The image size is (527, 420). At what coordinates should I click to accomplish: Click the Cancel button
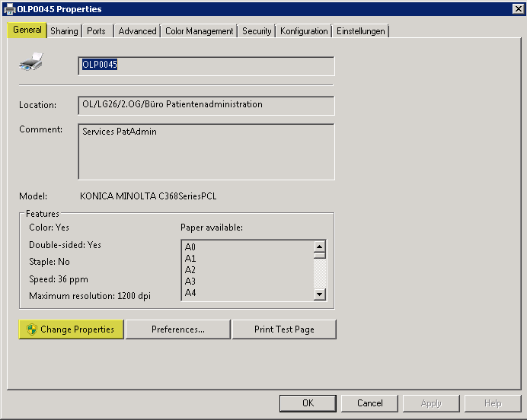tap(369, 403)
